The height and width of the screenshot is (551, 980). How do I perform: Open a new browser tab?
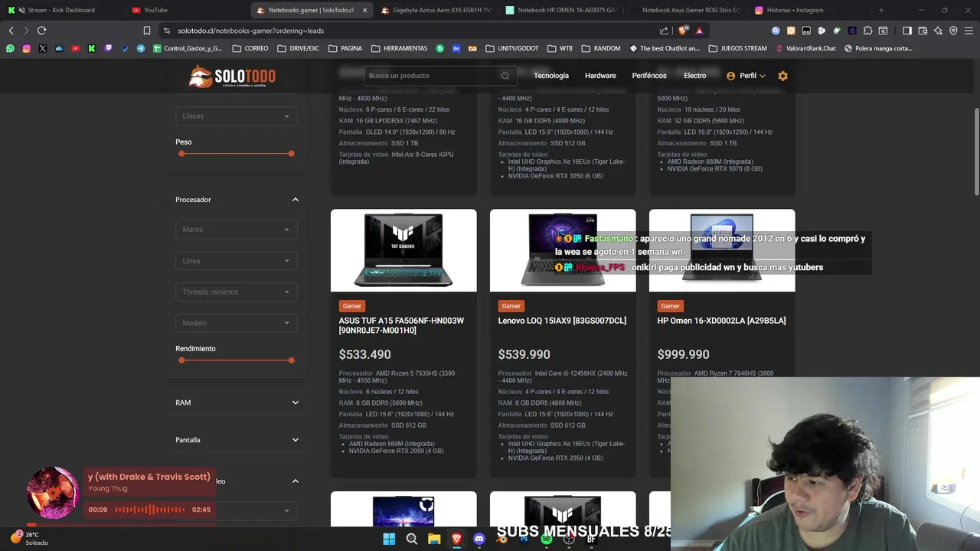click(x=881, y=10)
